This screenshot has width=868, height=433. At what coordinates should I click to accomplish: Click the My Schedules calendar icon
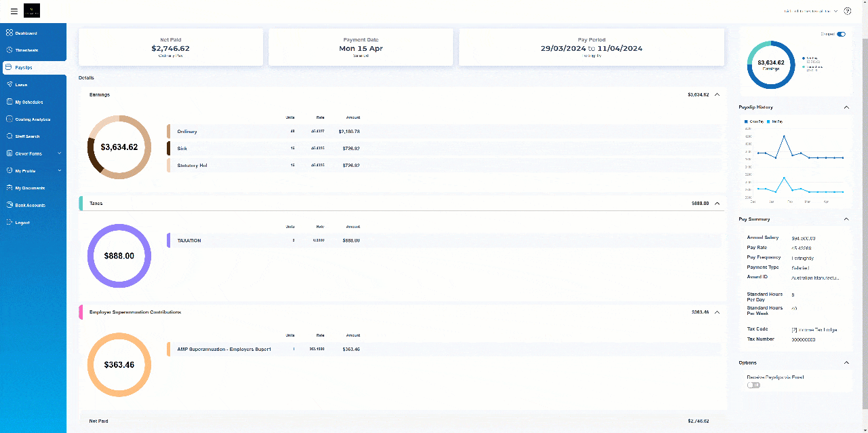coord(9,102)
